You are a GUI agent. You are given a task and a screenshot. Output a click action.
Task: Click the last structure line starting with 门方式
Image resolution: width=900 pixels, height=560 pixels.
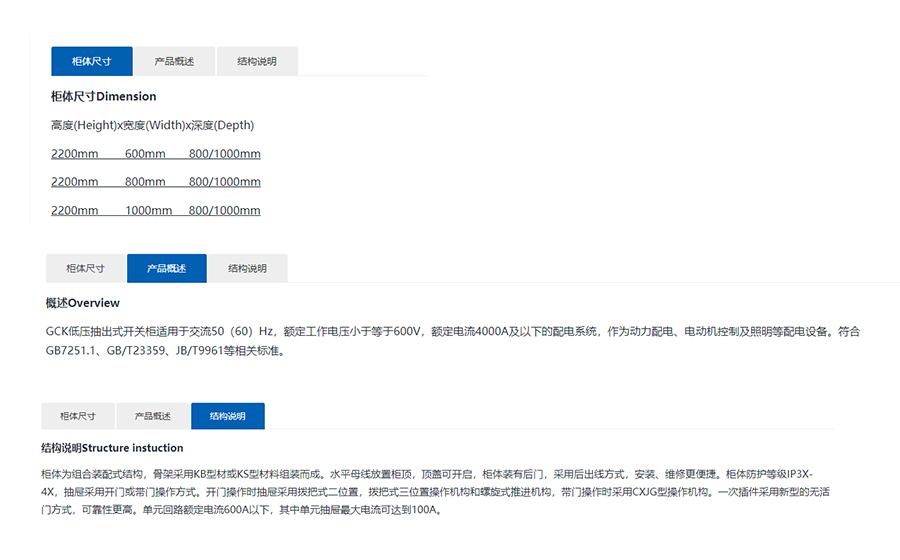click(x=240, y=510)
